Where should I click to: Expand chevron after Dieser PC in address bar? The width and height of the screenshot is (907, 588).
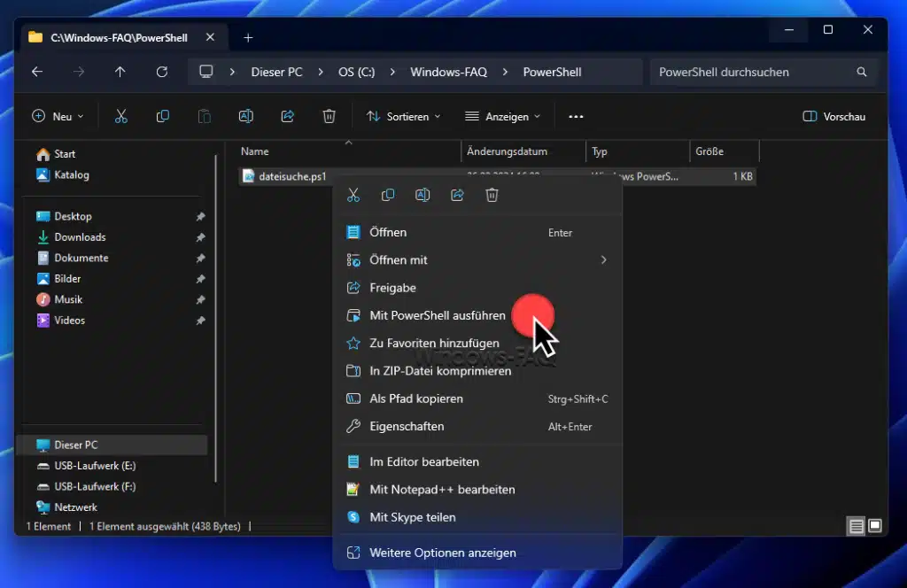321,72
